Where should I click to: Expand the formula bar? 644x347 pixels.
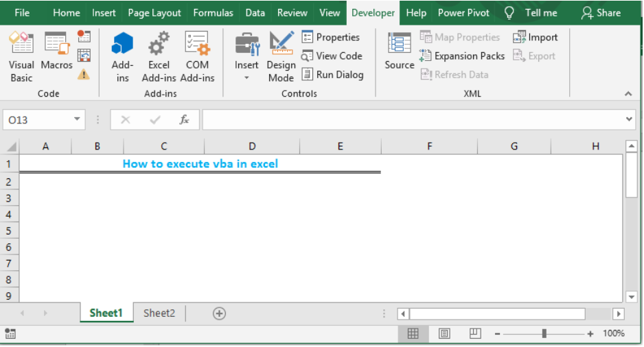(629, 119)
